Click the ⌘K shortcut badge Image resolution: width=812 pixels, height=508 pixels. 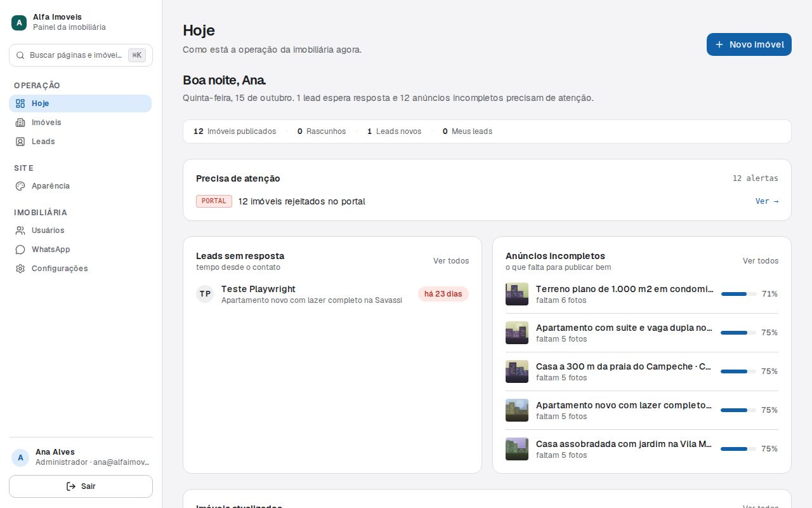tap(137, 55)
